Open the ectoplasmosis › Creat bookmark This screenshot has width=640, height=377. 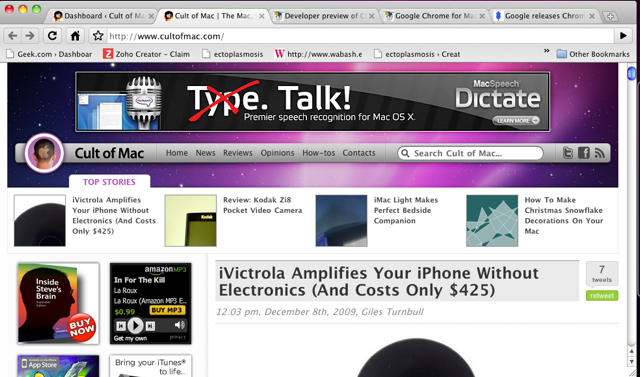(417, 54)
